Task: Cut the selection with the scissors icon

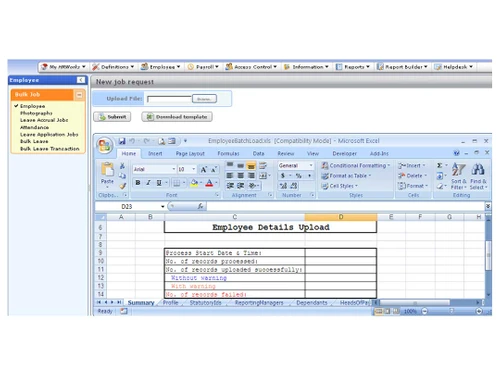Action: pyautogui.click(x=122, y=166)
